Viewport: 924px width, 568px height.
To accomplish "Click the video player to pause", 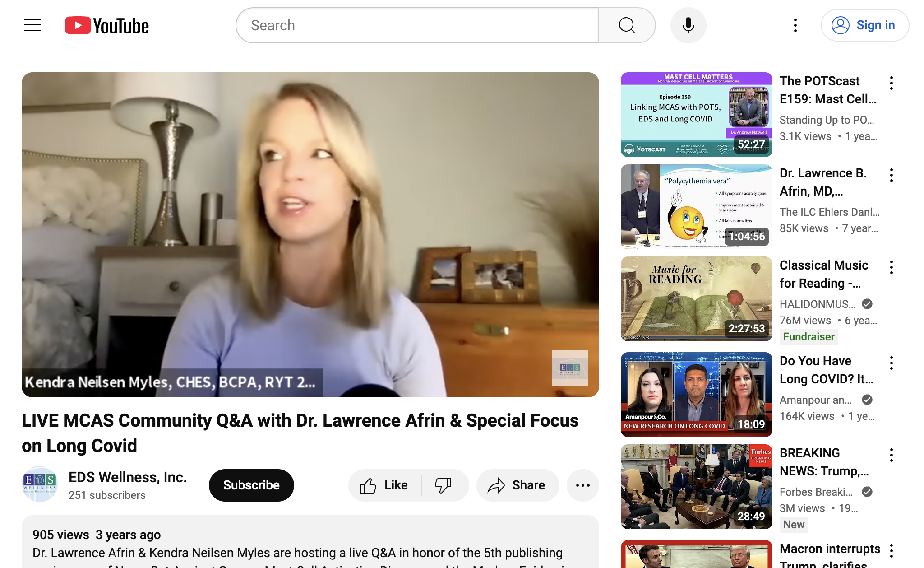I will tap(310, 235).
